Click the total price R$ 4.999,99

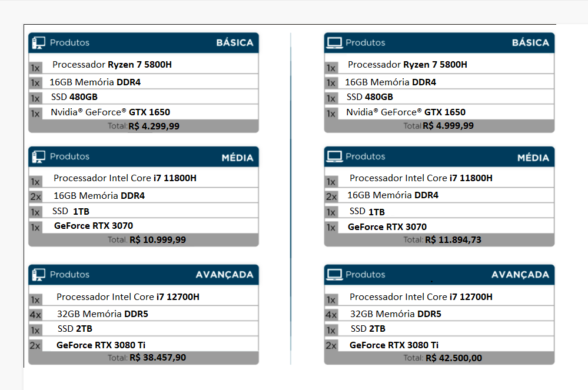(x=448, y=126)
